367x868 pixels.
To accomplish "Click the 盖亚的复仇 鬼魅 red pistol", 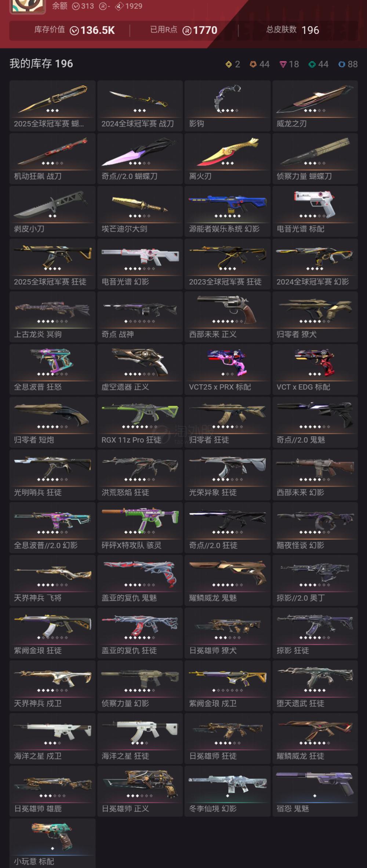I will 140,581.
